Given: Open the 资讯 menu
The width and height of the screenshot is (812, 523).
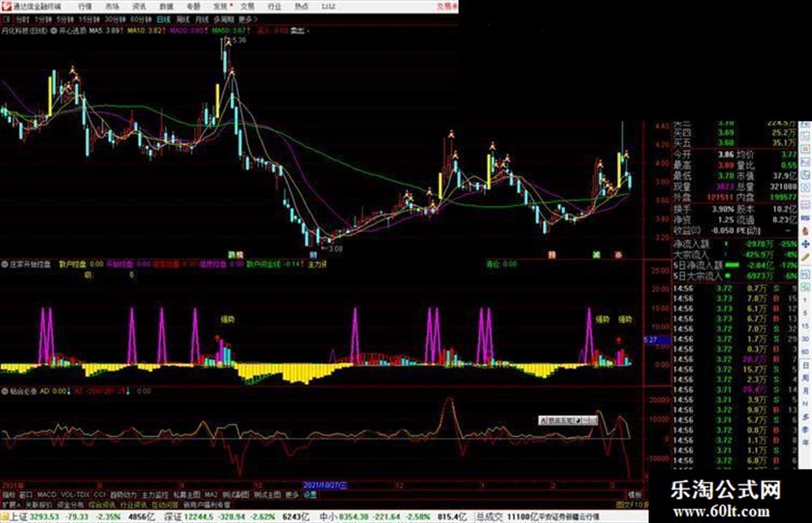Looking at the screenshot, I should pyautogui.click(x=139, y=6).
